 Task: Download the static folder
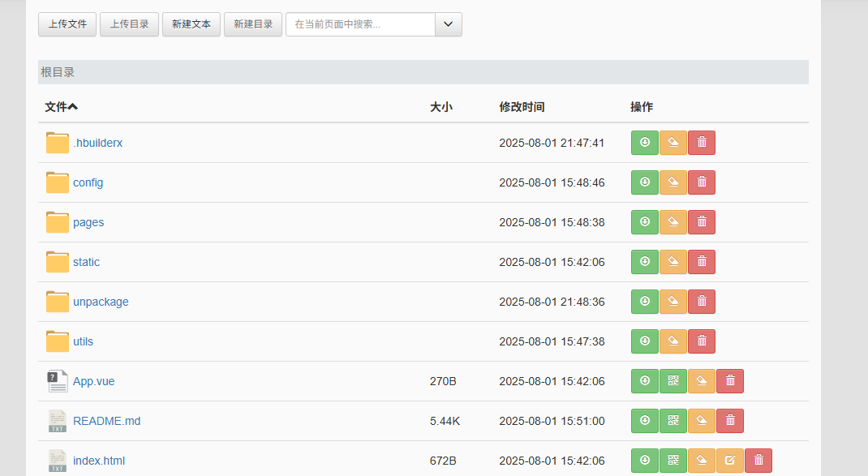[x=645, y=262]
